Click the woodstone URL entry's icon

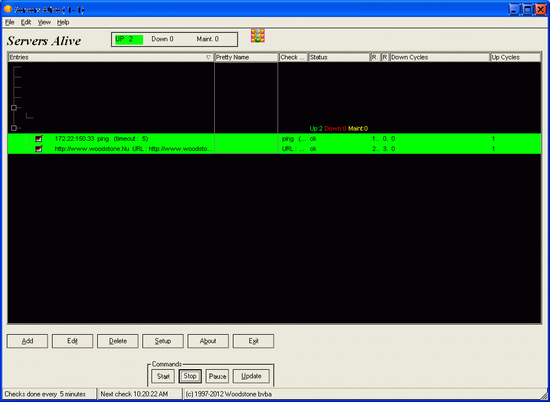pos(39,149)
